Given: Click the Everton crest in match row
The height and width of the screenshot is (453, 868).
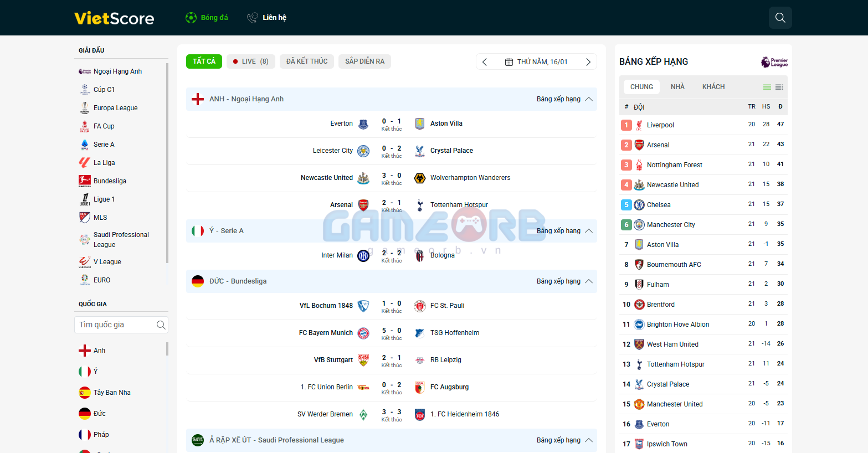Looking at the screenshot, I should tap(363, 123).
